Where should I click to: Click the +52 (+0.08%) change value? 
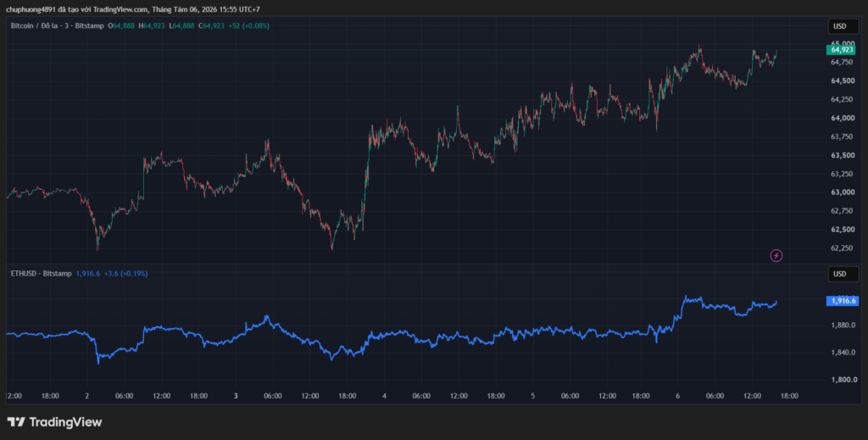(x=249, y=26)
